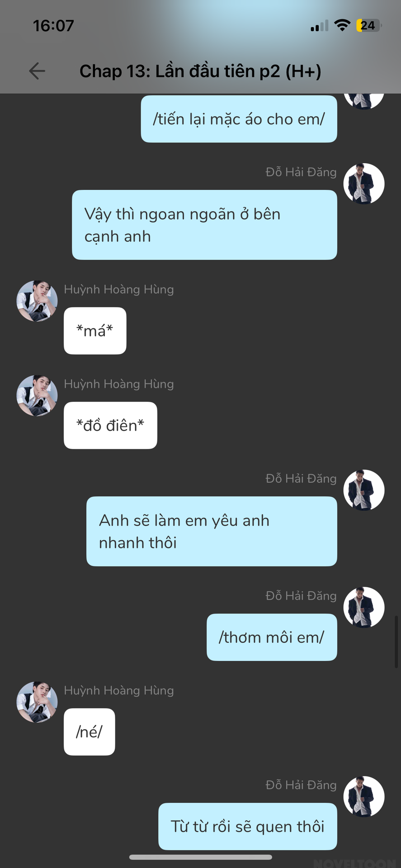Tap the '*má*' message bubble

95,330
